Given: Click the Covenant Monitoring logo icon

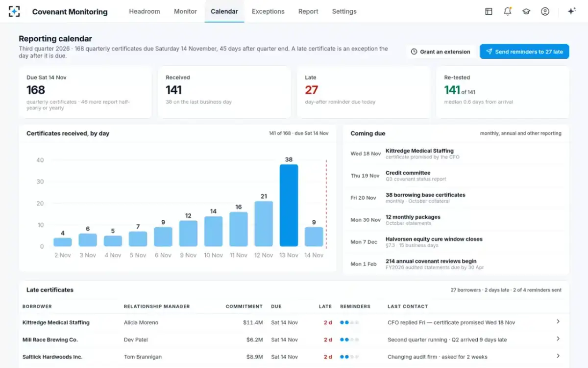Looking at the screenshot, I should tap(15, 11).
